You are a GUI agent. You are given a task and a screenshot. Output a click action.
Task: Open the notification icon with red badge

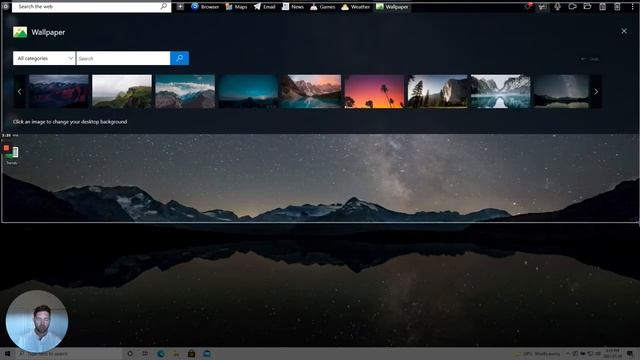tap(528, 7)
